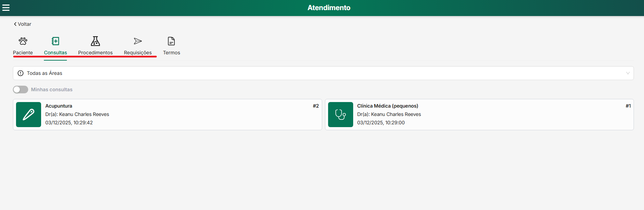Screen dimensions: 644x210
Task: Toggle the Minhas consultas switch
Action: point(21,90)
